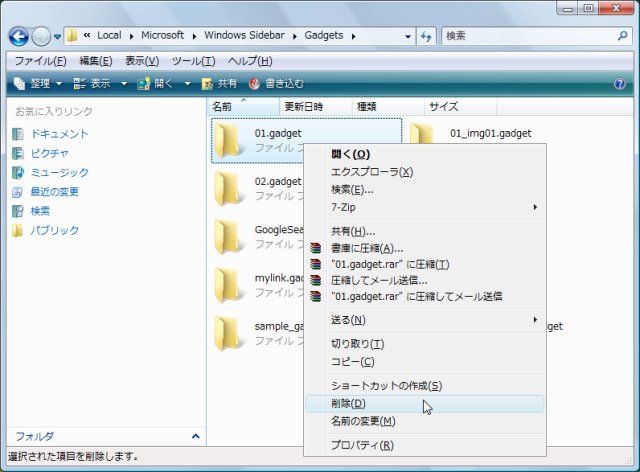Select the 01.gadget folder icon
Screen dimensions: 640x472
click(x=227, y=140)
